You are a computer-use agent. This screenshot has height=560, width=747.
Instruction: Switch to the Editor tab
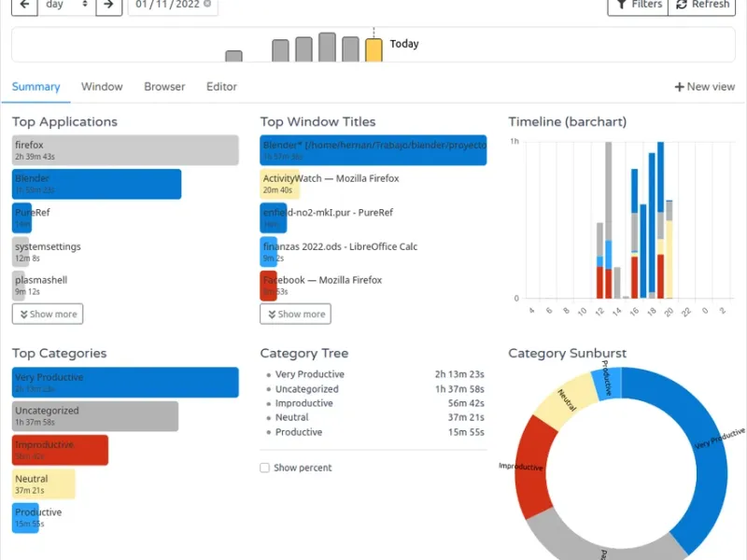pyautogui.click(x=221, y=87)
